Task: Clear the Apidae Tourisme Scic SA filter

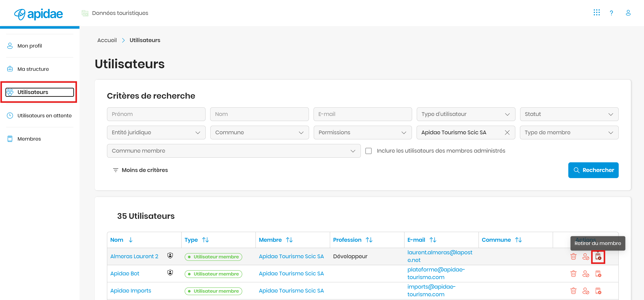Action: [507, 132]
